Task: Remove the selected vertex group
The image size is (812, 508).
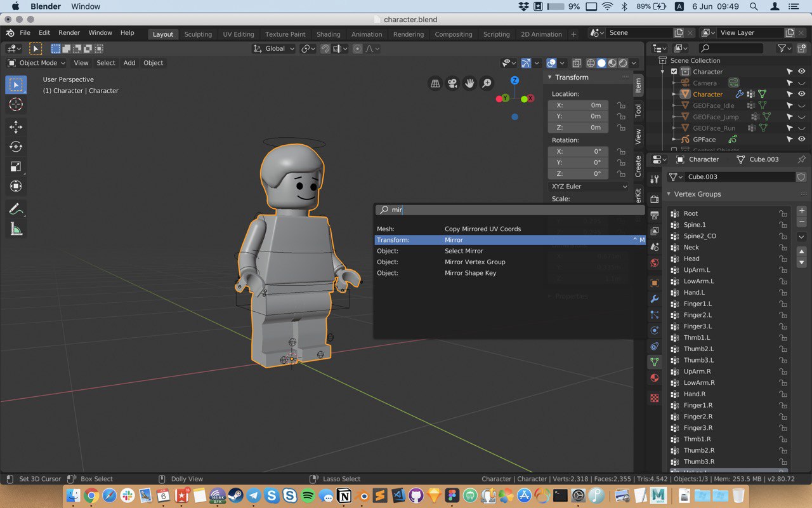Action: pyautogui.click(x=802, y=222)
